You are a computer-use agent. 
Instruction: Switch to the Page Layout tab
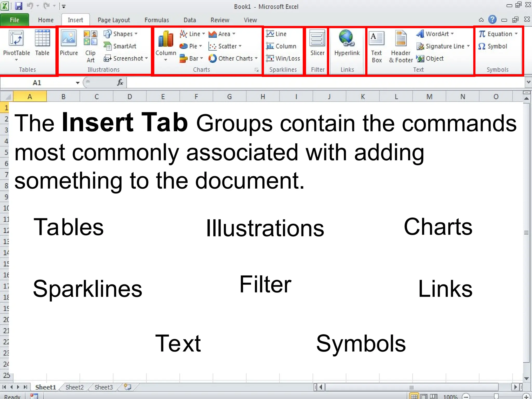tap(114, 20)
